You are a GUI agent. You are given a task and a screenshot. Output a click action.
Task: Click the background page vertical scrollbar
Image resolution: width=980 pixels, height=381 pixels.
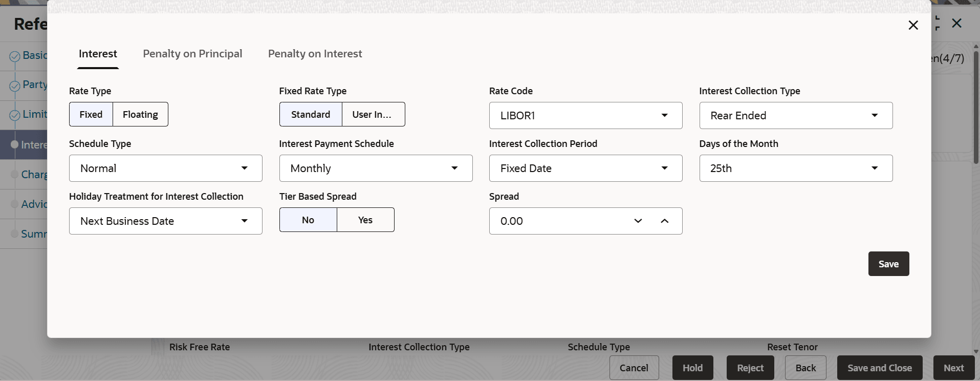pyautogui.click(x=976, y=108)
